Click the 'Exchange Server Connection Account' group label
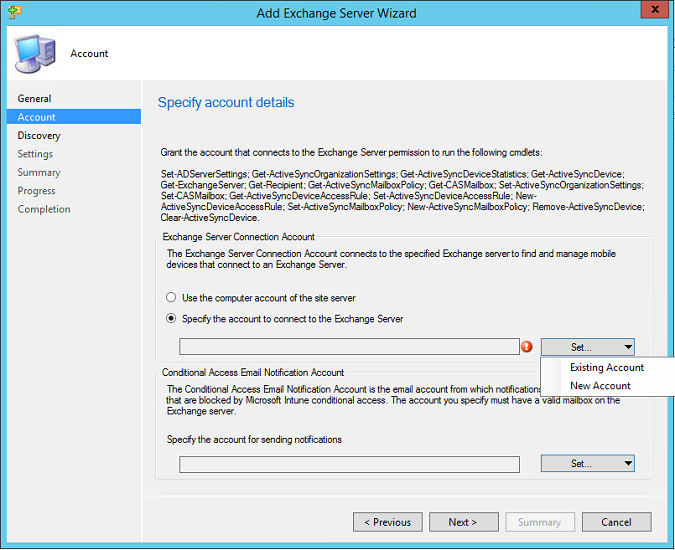 (238, 237)
